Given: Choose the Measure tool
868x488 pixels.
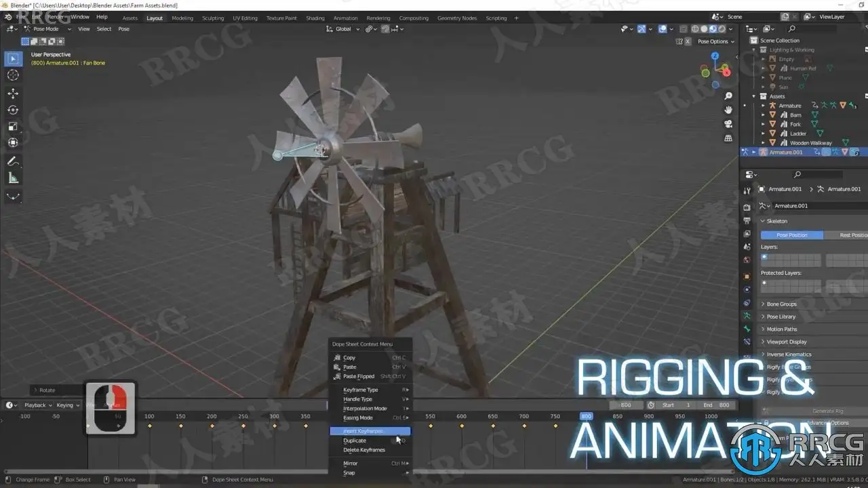Looking at the screenshot, I should tap(13, 178).
